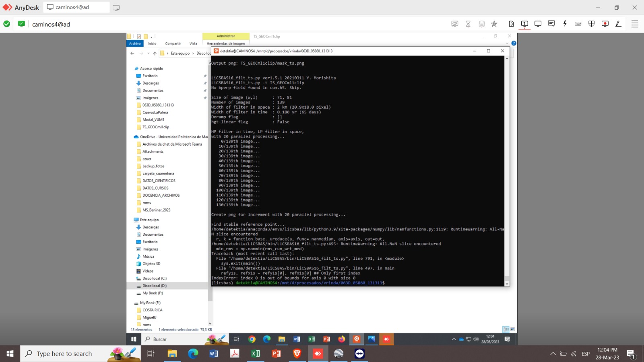Open AnyDesk keyboard settings icon
Screen dimensions: 644x362
pyautogui.click(x=578, y=24)
